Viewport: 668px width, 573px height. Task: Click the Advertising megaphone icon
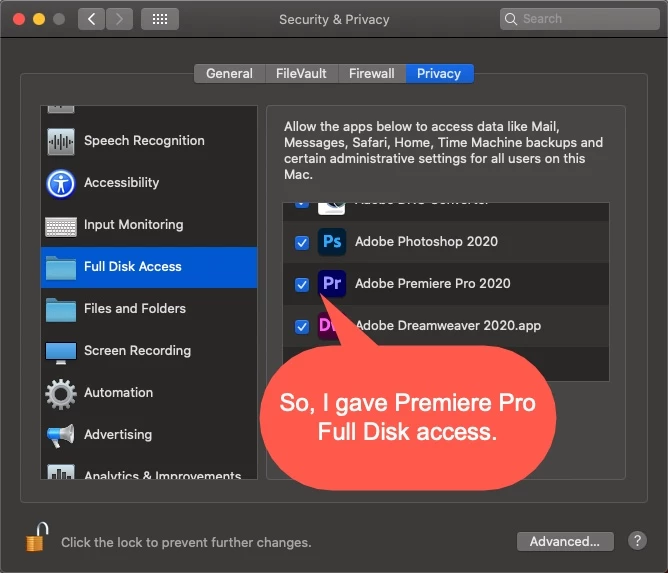pos(60,435)
